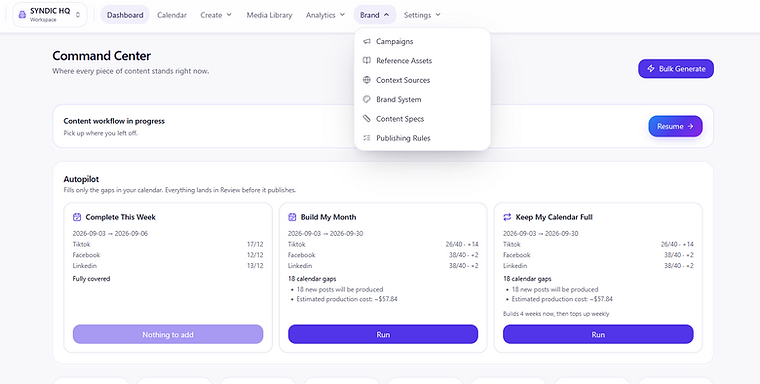Viewport: 760px width, 384px height.
Task: Click Build My Month estimated production cost line
Action: [347, 299]
